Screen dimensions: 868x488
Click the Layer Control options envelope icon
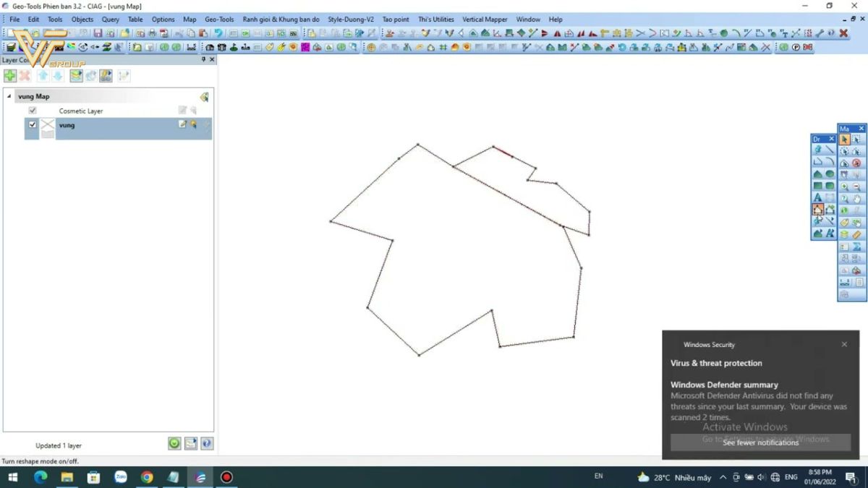pyautogui.click(x=190, y=443)
